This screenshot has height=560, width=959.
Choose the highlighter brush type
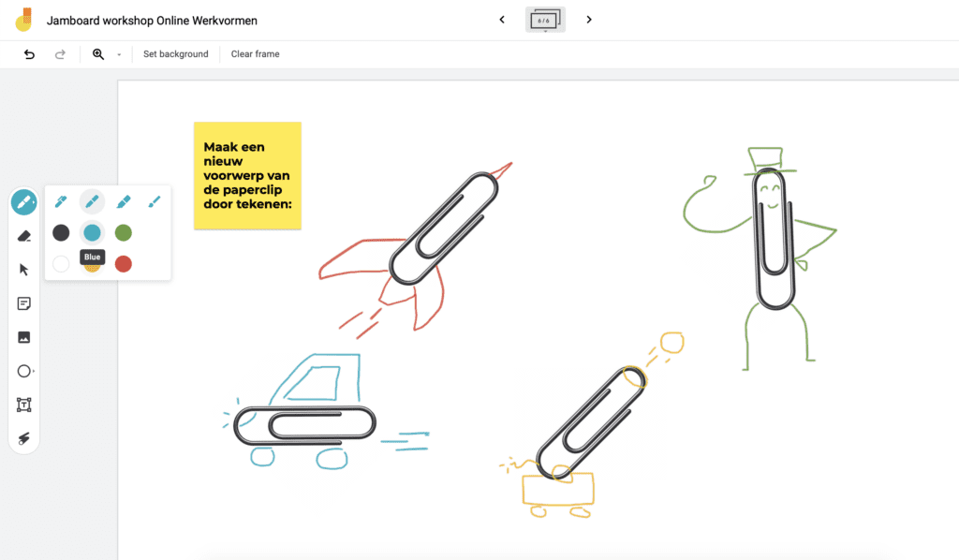coord(124,201)
